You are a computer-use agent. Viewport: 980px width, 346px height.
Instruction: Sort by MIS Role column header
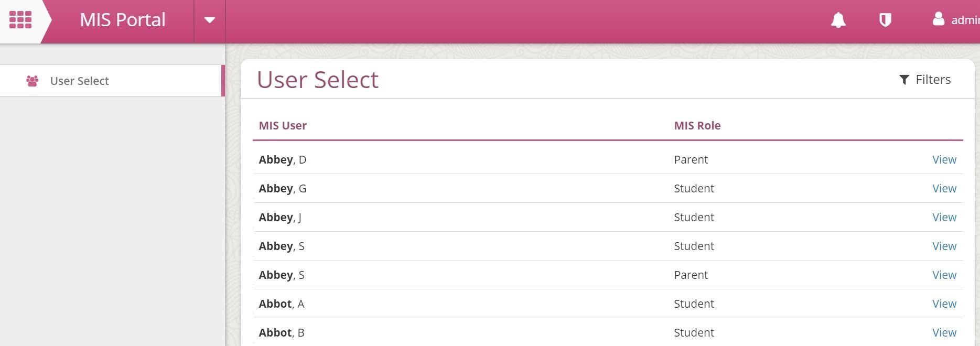(x=697, y=125)
